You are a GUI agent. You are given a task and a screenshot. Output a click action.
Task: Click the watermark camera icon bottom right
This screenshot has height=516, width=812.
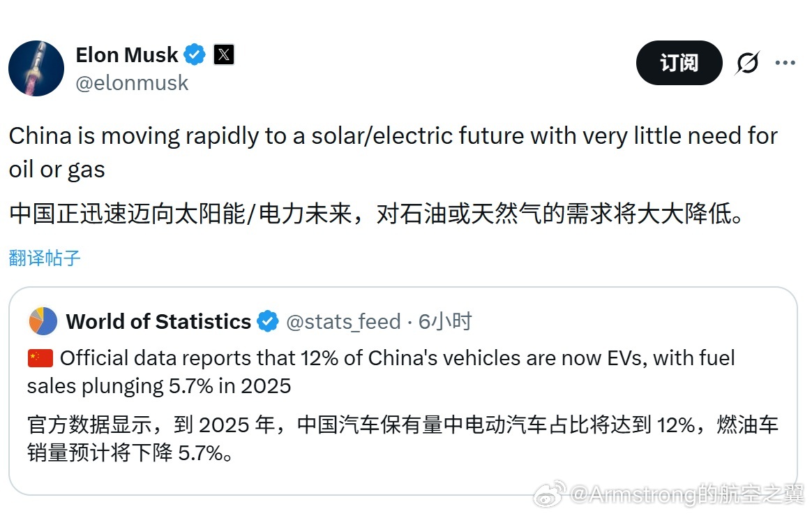pyautogui.click(x=550, y=494)
